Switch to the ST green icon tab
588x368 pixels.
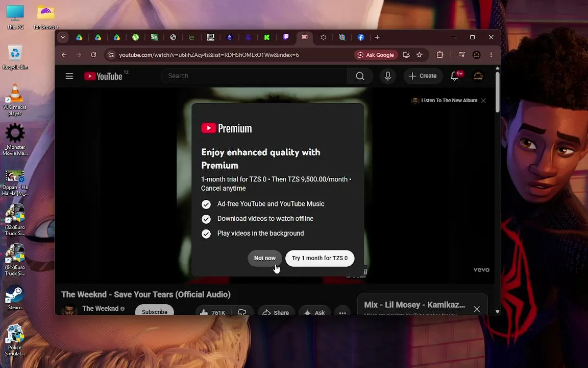[x=154, y=37]
